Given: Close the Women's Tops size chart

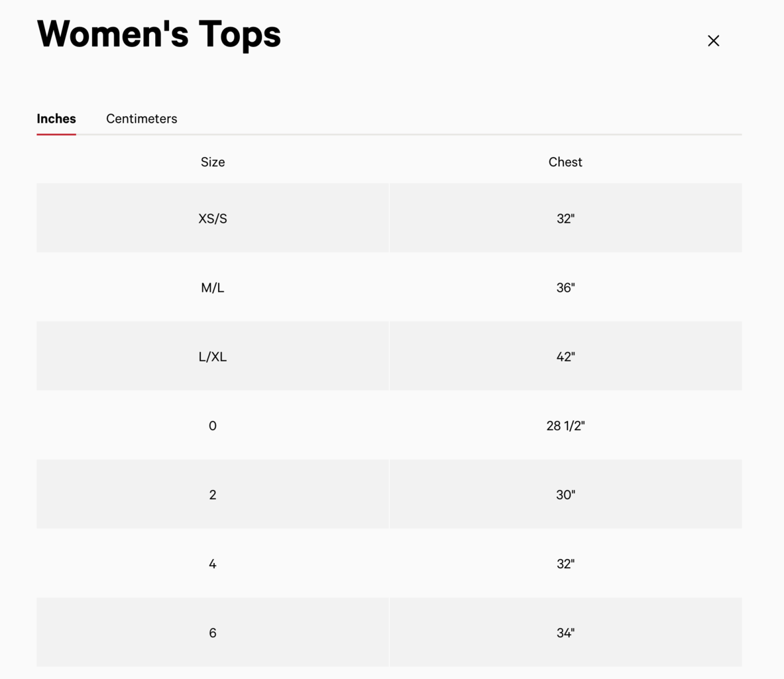Looking at the screenshot, I should [x=713, y=40].
